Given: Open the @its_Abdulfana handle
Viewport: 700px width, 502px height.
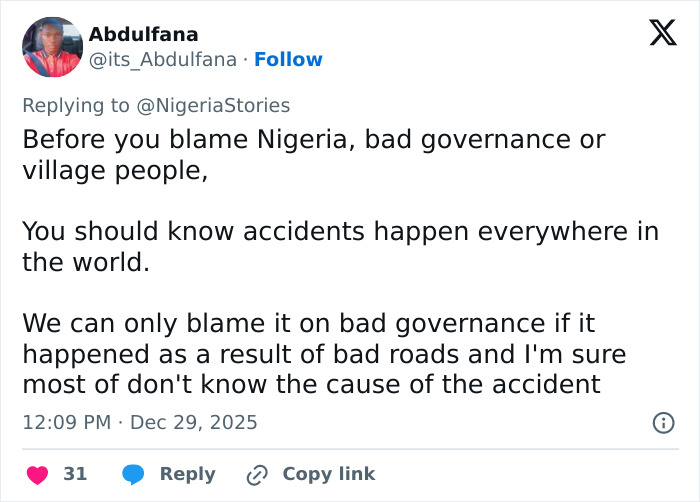Looking at the screenshot, I should point(163,60).
